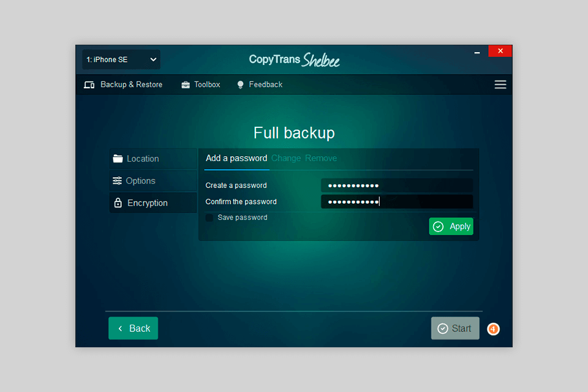The height and width of the screenshot is (392, 588).
Task: Open the Toolbox menu
Action: tap(201, 85)
